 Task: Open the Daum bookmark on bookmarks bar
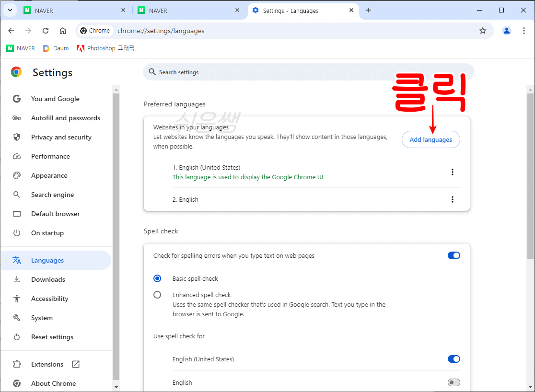(55, 48)
